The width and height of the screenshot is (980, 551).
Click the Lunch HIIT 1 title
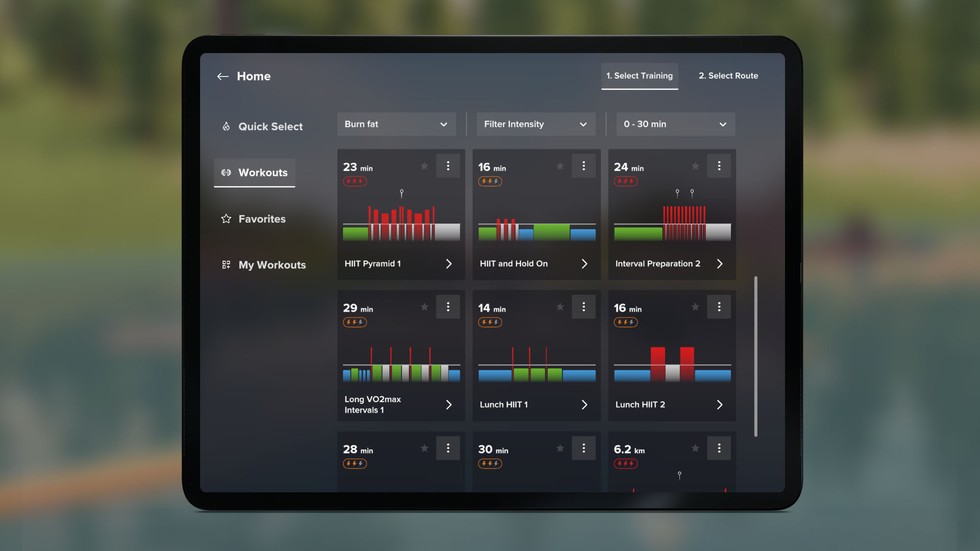coord(504,405)
